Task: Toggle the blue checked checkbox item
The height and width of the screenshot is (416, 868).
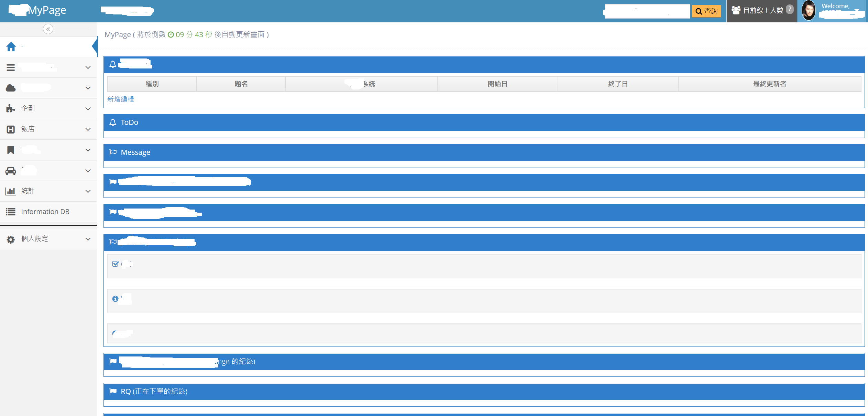Action: point(116,264)
